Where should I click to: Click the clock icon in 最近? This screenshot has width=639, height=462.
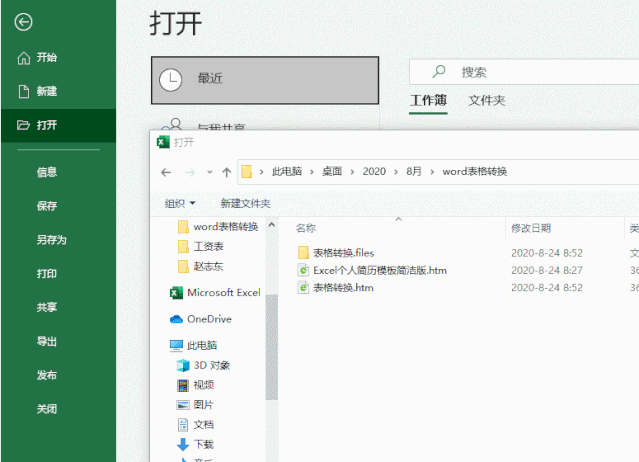[x=170, y=80]
